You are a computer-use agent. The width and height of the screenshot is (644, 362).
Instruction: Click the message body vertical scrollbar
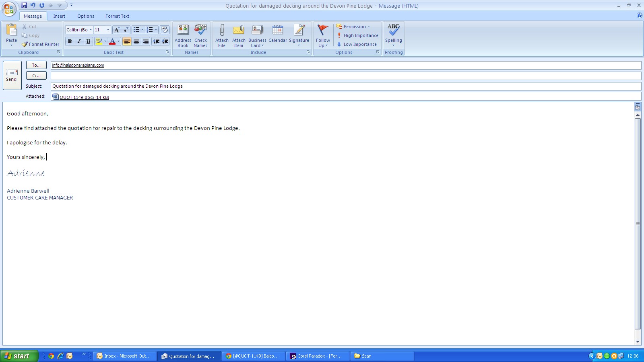(638, 224)
